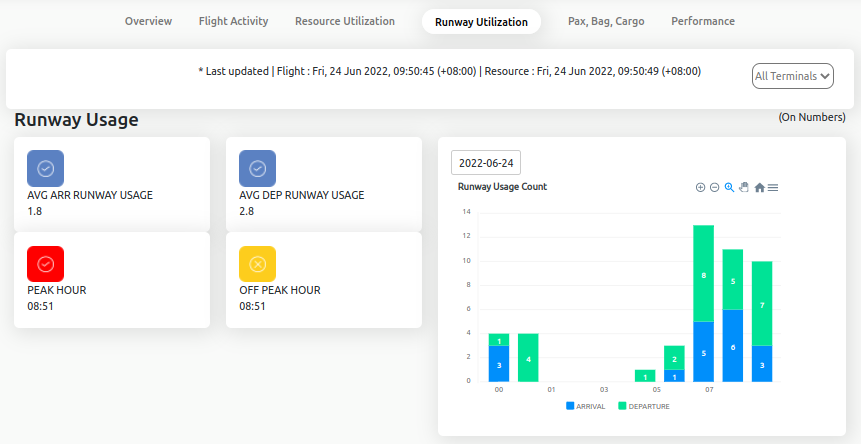Open the 2022-06-24 date picker

pos(486,163)
